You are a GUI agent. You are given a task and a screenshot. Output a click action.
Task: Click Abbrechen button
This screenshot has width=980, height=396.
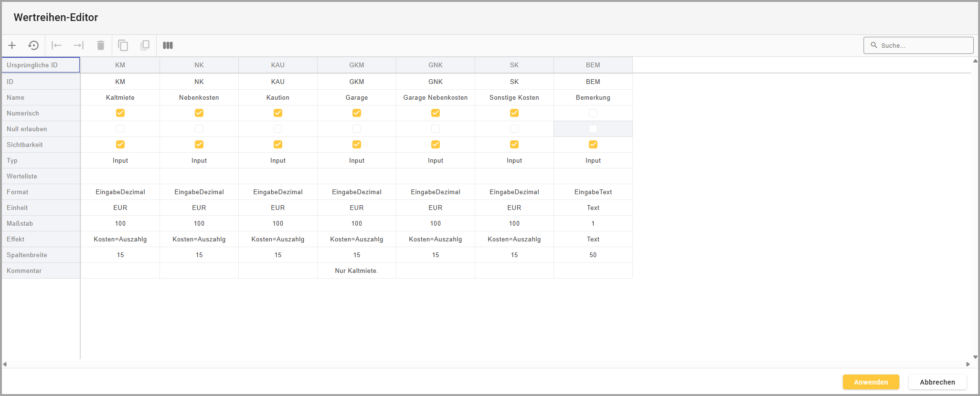tap(937, 382)
